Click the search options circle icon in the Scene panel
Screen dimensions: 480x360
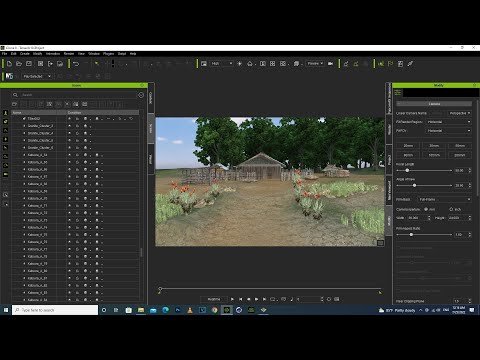click(141, 95)
